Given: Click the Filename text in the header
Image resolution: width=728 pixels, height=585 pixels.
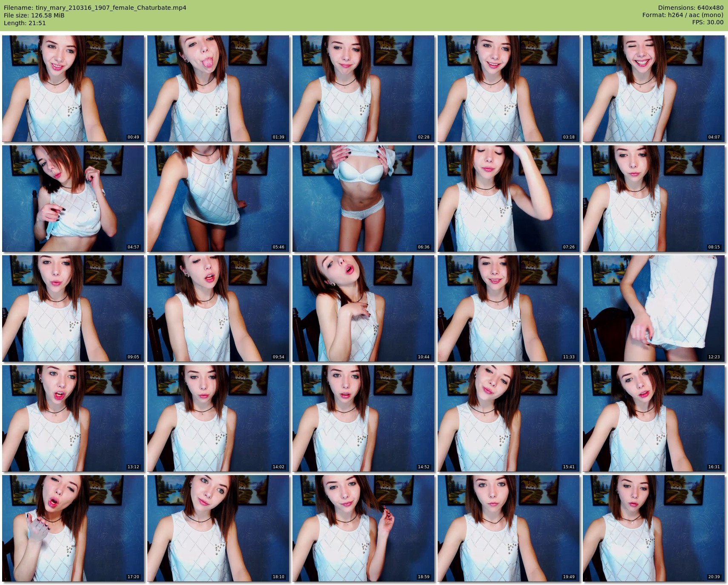Looking at the screenshot, I should click(x=95, y=8).
